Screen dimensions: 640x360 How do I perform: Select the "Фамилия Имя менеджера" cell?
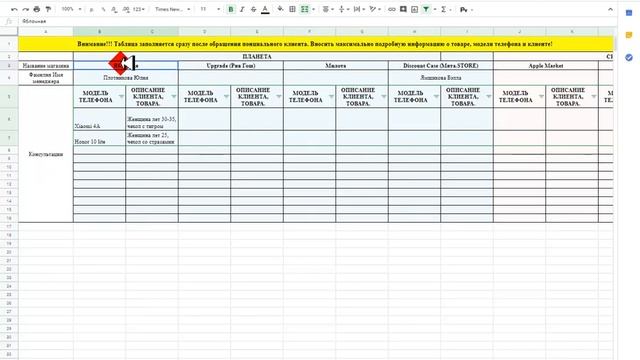(46, 78)
